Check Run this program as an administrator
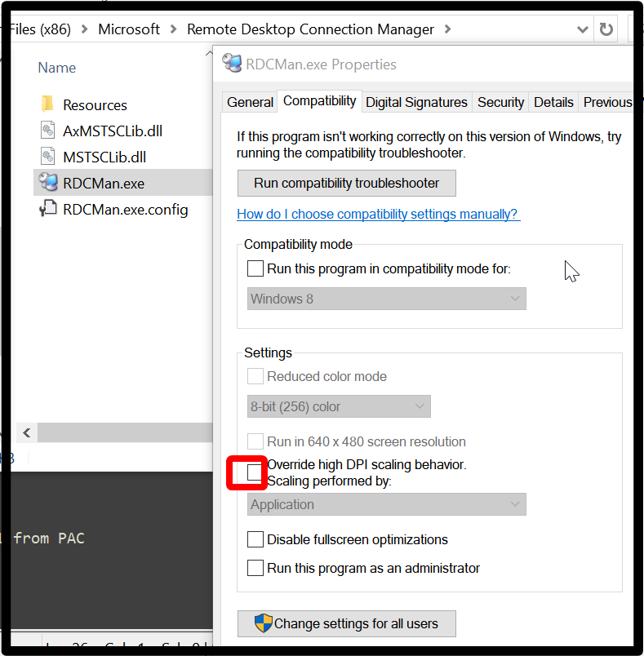Viewport: 644px width, 656px height. [x=255, y=568]
